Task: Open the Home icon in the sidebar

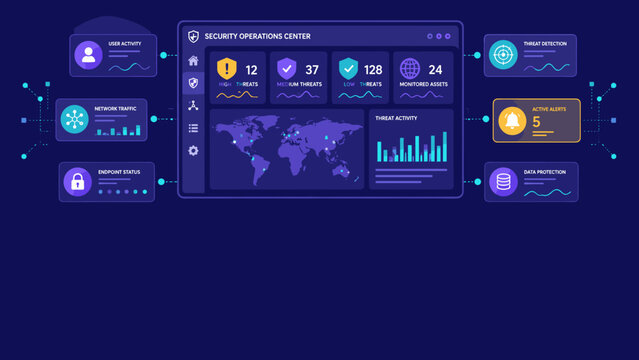Action: [193, 61]
